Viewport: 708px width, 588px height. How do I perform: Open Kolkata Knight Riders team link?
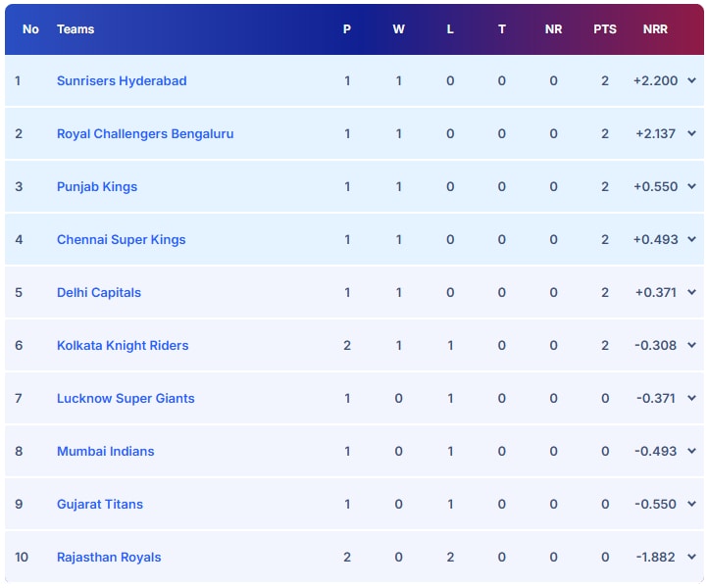pos(123,346)
